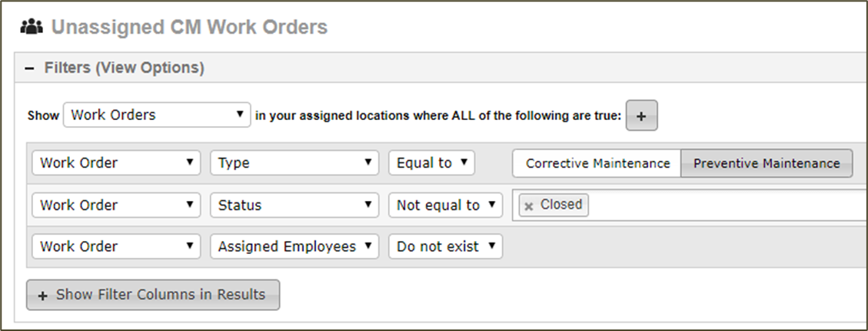This screenshot has height=331, width=868.
Task: Remove the Closed status tag
Action: (529, 206)
